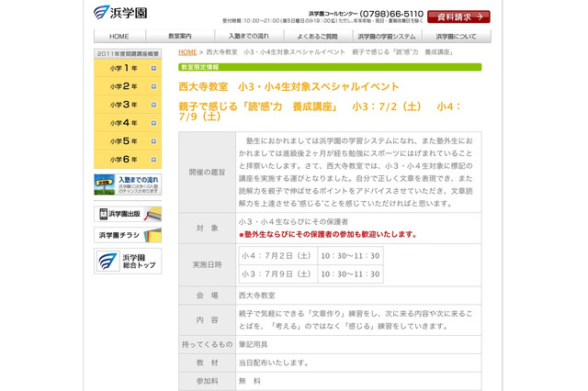Select 小学5年 in sidebar
The height and width of the screenshot is (391, 588).
(x=128, y=141)
